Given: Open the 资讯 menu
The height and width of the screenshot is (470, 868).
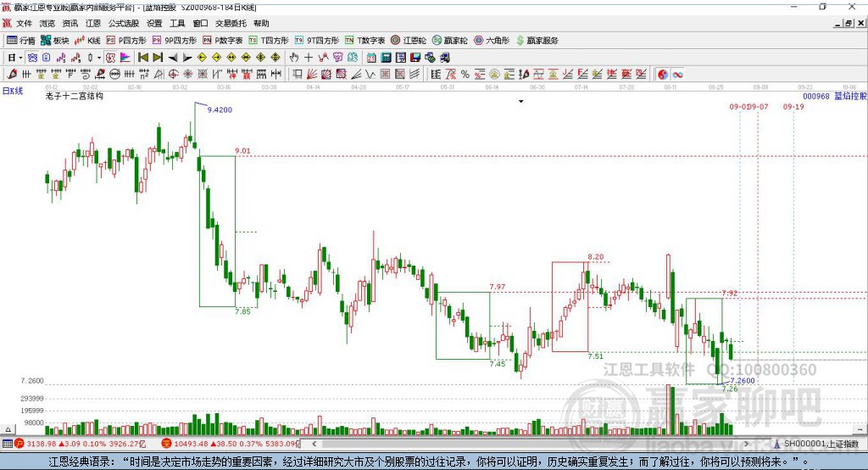Looking at the screenshot, I should coord(70,23).
